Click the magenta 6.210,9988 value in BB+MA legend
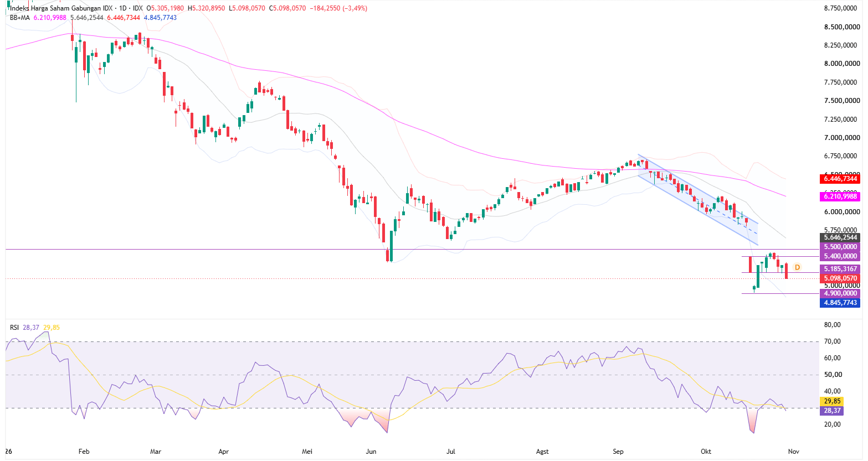 click(x=50, y=18)
